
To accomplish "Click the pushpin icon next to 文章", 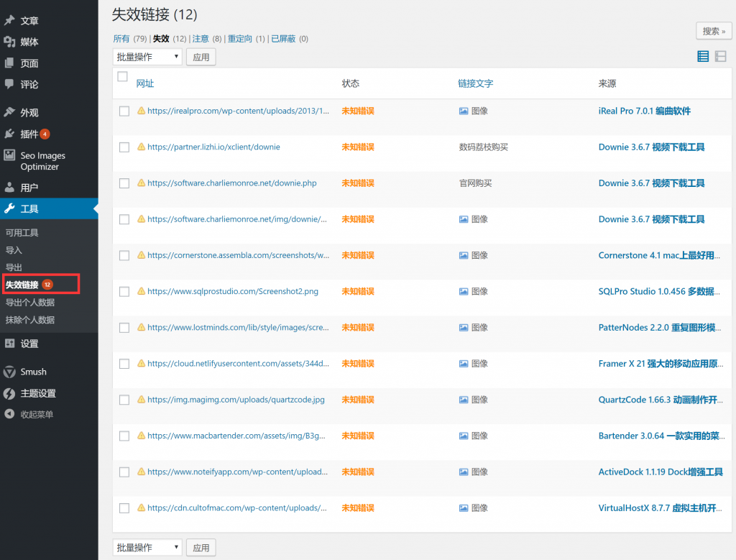I will (x=9, y=20).
